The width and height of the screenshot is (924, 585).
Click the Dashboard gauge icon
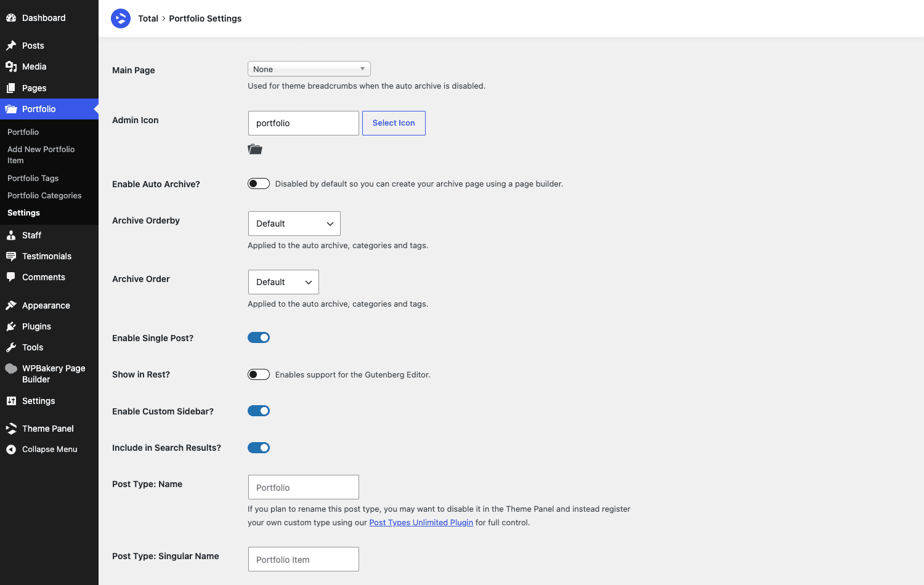(11, 18)
